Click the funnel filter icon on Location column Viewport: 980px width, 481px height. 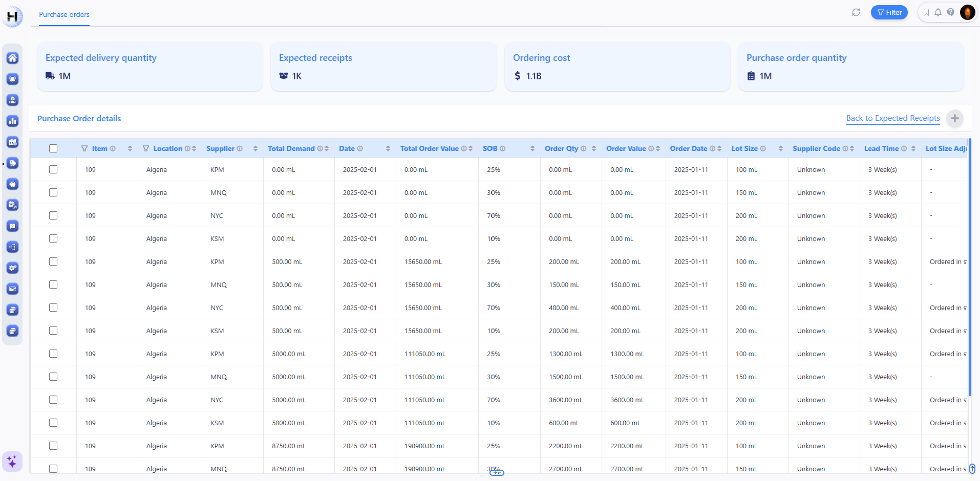(x=146, y=148)
